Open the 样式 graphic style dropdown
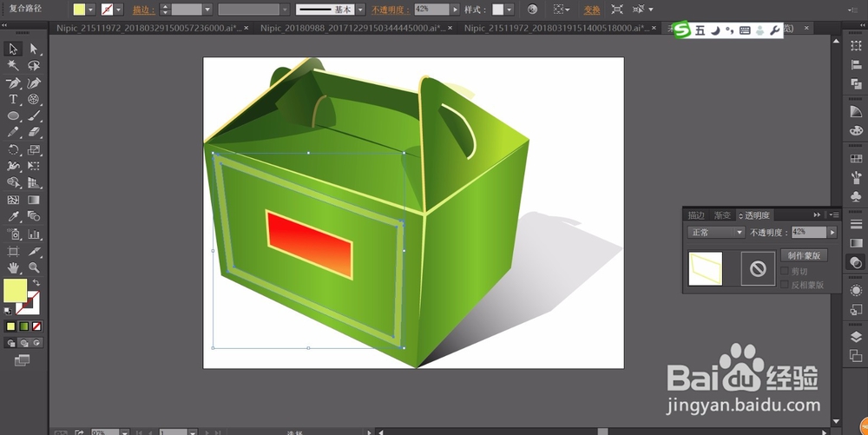Image resolution: width=868 pixels, height=435 pixels. (510, 10)
